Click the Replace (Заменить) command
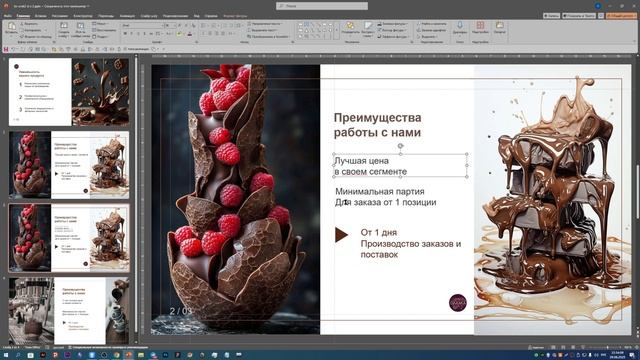The height and width of the screenshot is (360, 640). [x=432, y=30]
